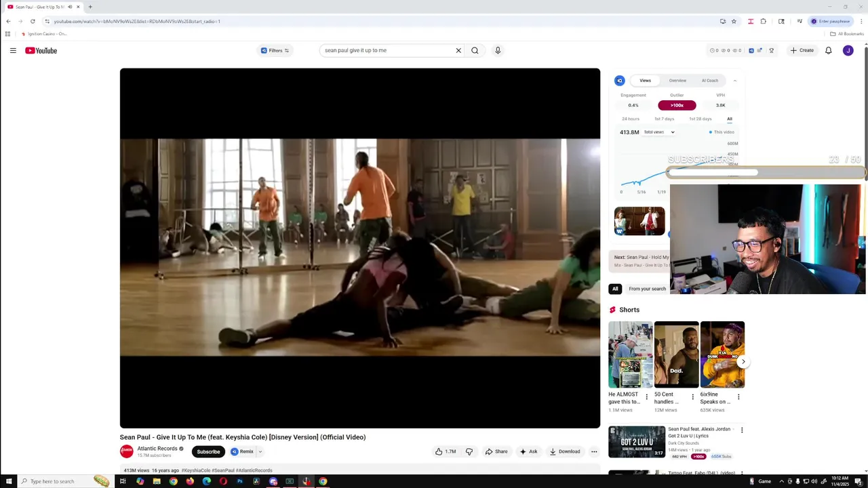Viewport: 868px width, 488px height.
Task: Select 1st 28 days time range
Action: click(x=701, y=119)
